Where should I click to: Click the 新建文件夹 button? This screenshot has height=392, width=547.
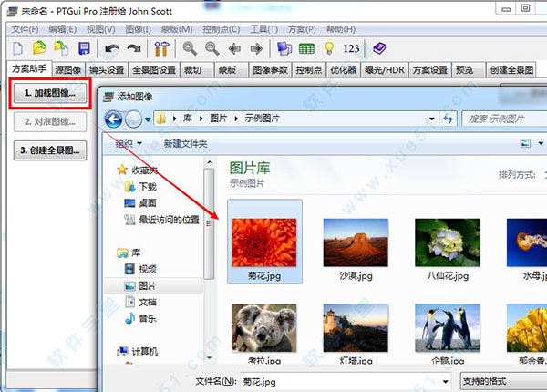click(x=185, y=143)
